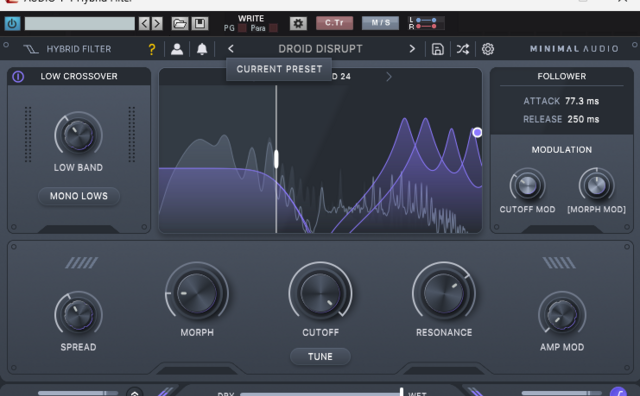Expand the bottom right tab of the main panel
640x396 pixels.
444,370
